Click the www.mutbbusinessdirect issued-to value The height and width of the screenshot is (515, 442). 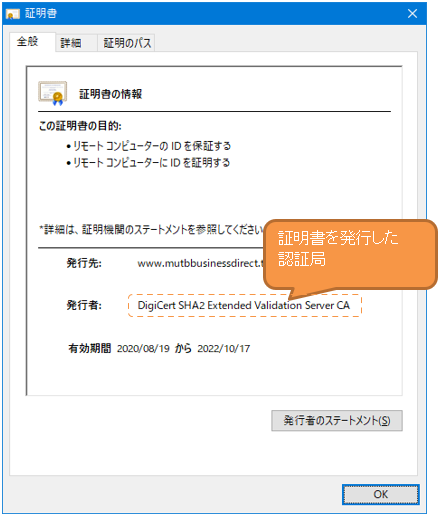coord(200,263)
